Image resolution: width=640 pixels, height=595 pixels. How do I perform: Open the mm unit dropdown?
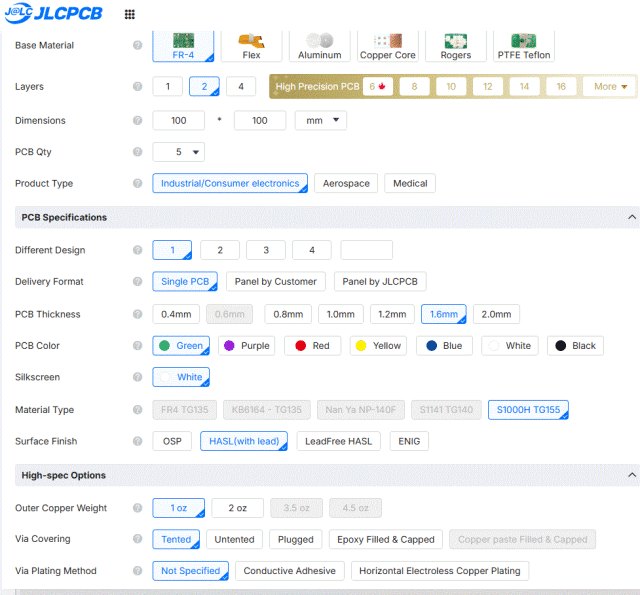tap(321, 120)
